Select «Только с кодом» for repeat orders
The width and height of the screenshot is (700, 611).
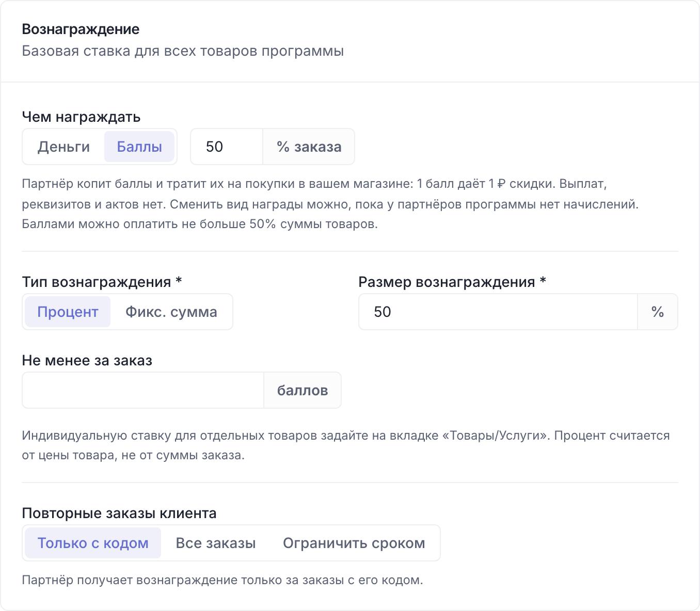click(93, 543)
